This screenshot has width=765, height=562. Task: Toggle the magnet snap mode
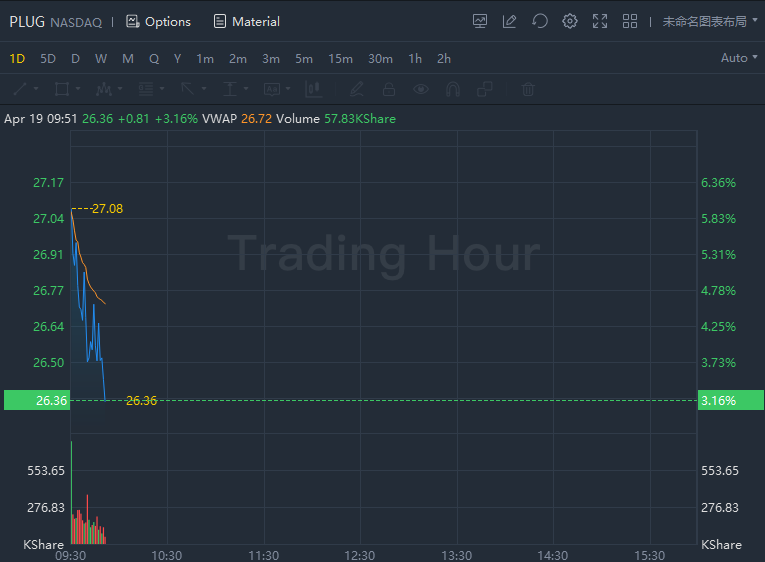tap(453, 89)
